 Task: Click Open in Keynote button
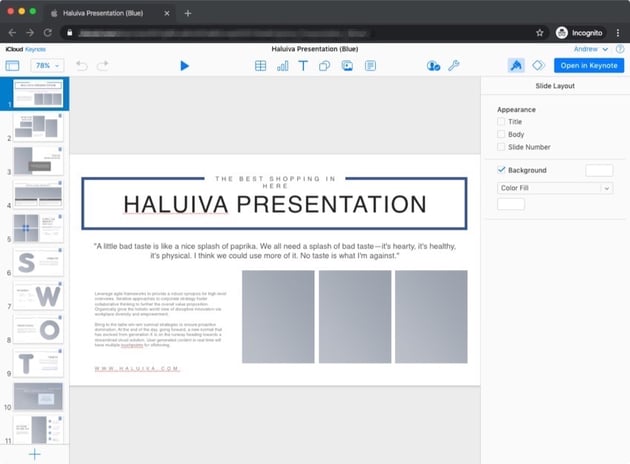[589, 65]
